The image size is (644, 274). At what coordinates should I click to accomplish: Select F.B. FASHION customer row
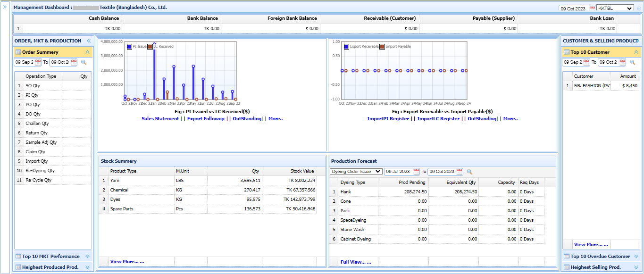(x=601, y=86)
